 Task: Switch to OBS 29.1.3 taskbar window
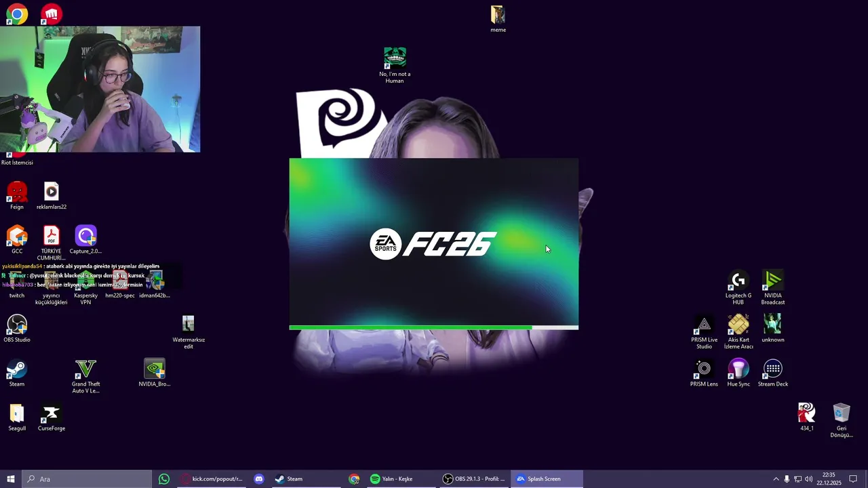pyautogui.click(x=474, y=479)
